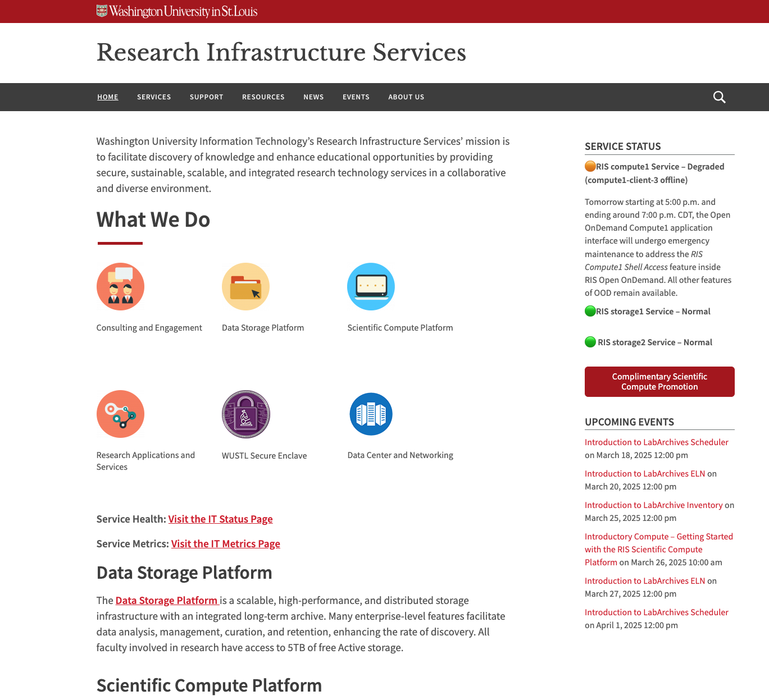Viewport: 769px width, 700px height.
Task: Open April 1 LabArchives Scheduler event
Action: (657, 612)
